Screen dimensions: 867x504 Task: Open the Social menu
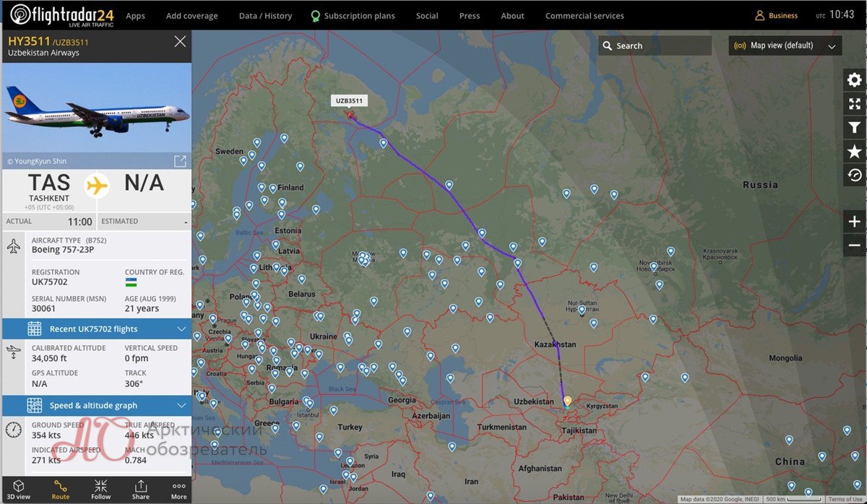click(x=427, y=16)
